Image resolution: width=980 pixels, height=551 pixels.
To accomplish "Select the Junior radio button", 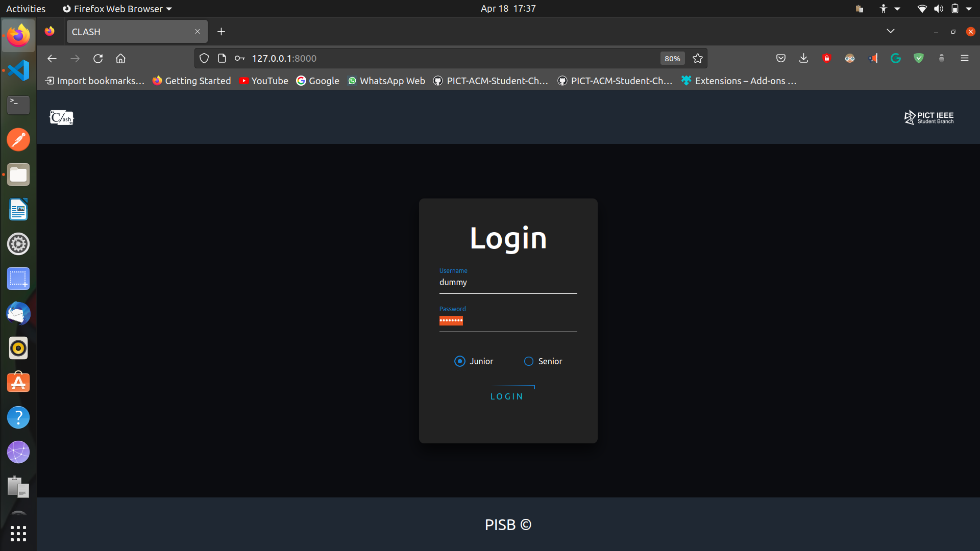I will [460, 361].
